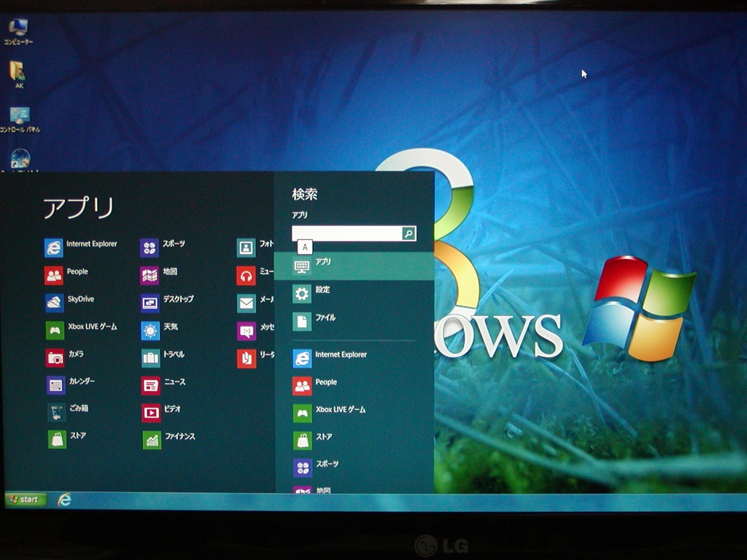The image size is (747, 560).
Task: Open the 地図 (Maps) app in Apps list
Action: [x=158, y=275]
